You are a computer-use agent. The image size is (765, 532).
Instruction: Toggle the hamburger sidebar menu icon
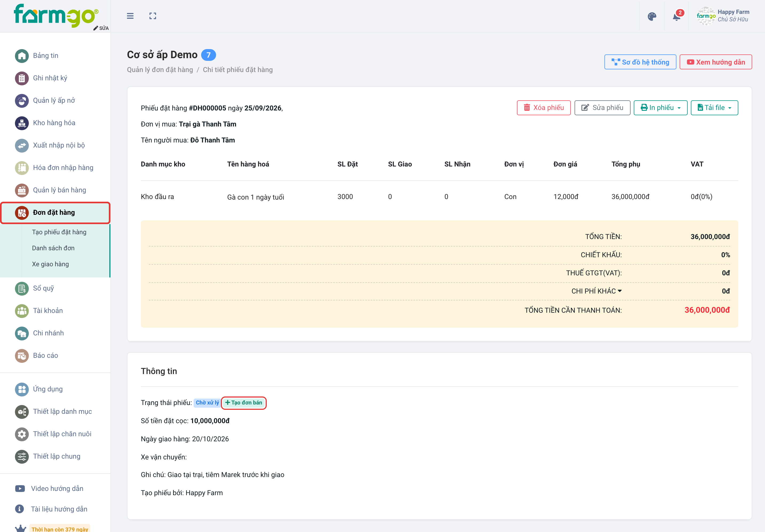[130, 16]
